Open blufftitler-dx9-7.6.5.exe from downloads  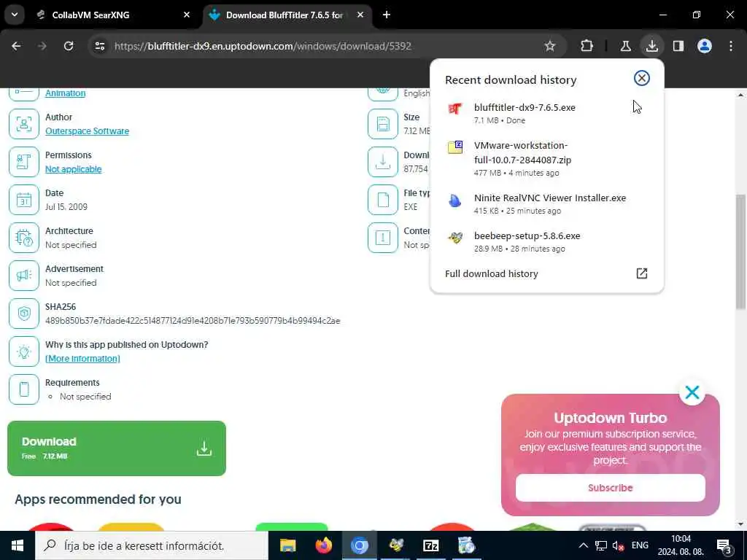pyautogui.click(x=546, y=113)
